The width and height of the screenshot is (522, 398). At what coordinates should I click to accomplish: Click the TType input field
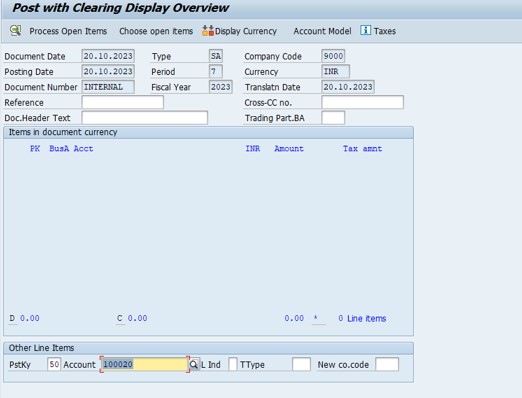click(301, 364)
